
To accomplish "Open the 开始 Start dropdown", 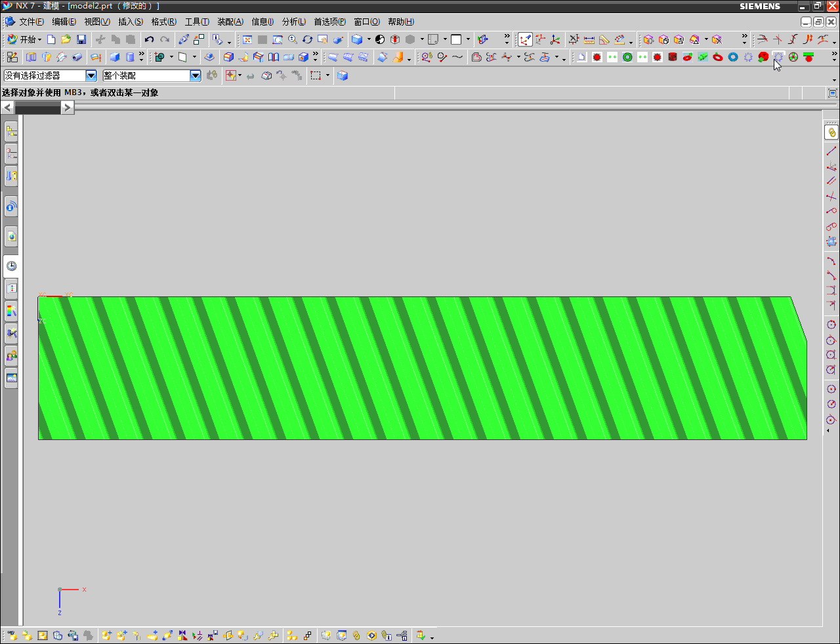I will point(24,39).
